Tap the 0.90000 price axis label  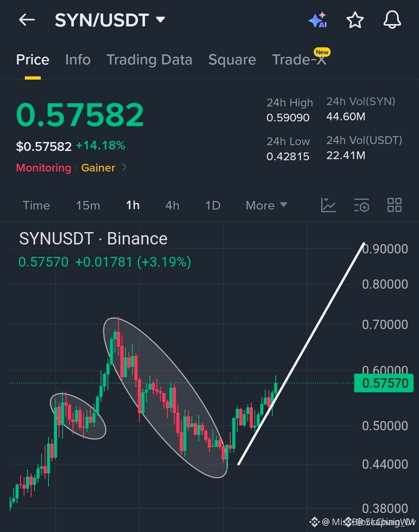coord(385,249)
